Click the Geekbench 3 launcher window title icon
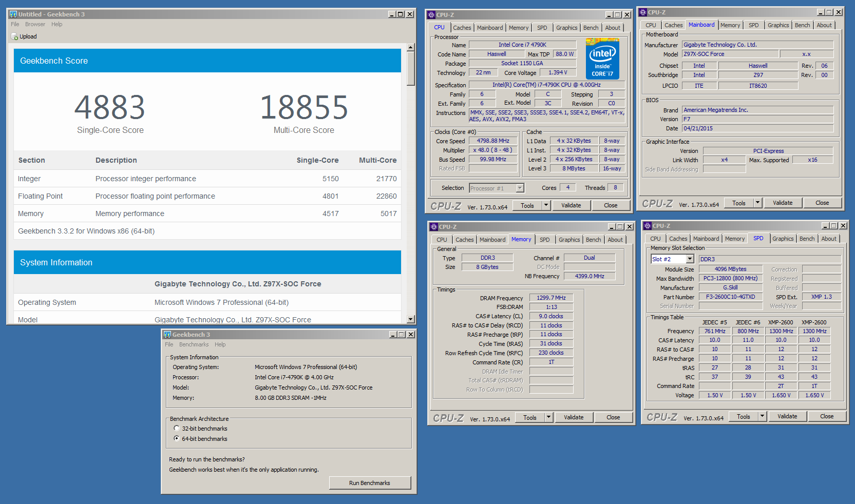Viewport: 855px width, 504px height. (167, 335)
